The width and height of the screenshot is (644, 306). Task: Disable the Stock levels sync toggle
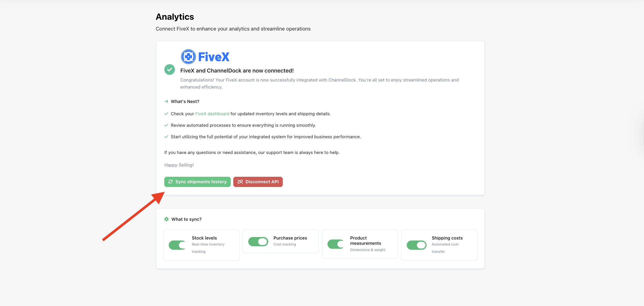[x=177, y=245]
